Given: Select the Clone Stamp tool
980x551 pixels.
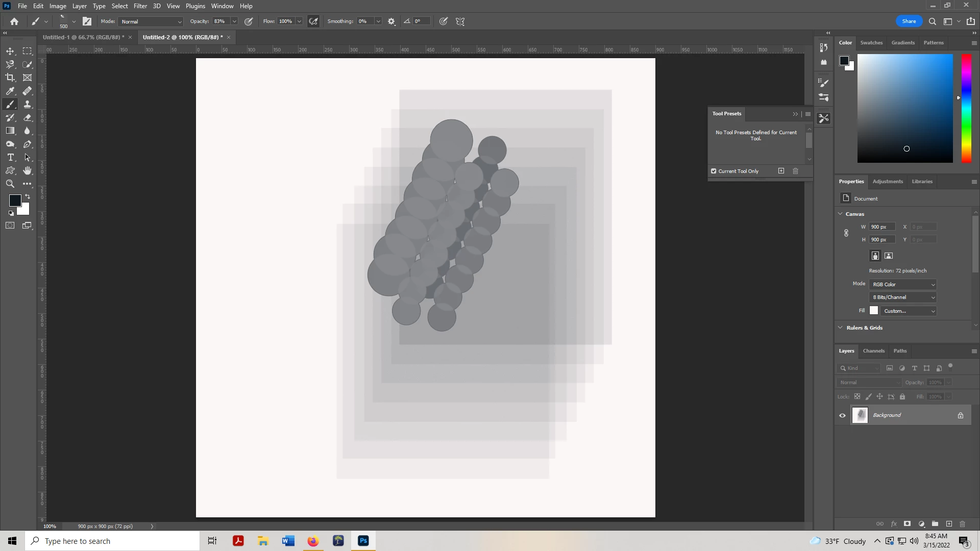Looking at the screenshot, I should (28, 104).
